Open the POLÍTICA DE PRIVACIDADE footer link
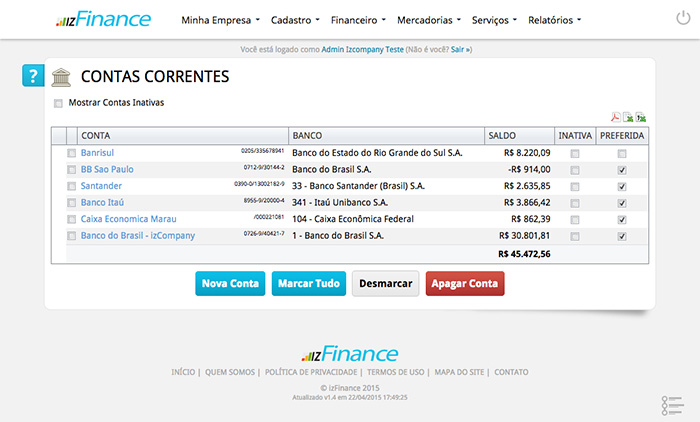This screenshot has width=700, height=422. [x=311, y=372]
